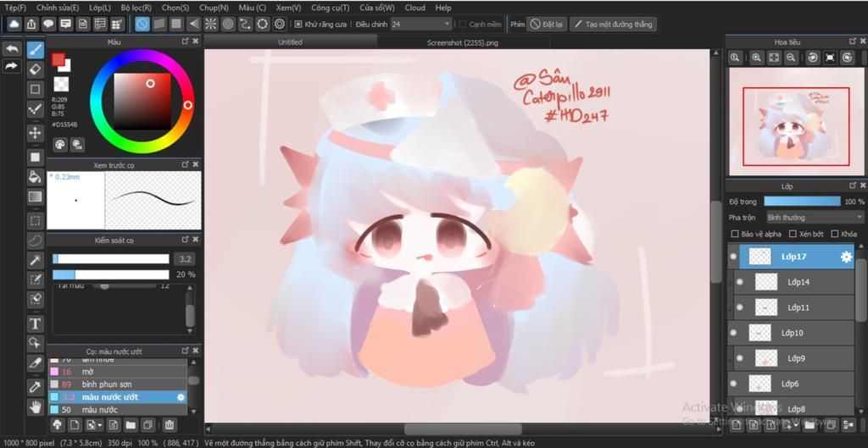Enable the Khóa checkbox
The image size is (868, 448).
(835, 234)
